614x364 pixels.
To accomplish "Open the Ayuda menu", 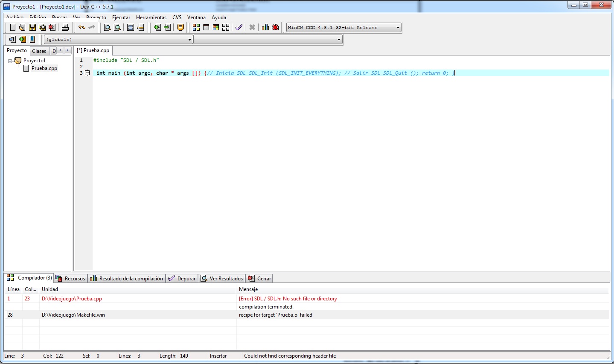I will point(219,17).
